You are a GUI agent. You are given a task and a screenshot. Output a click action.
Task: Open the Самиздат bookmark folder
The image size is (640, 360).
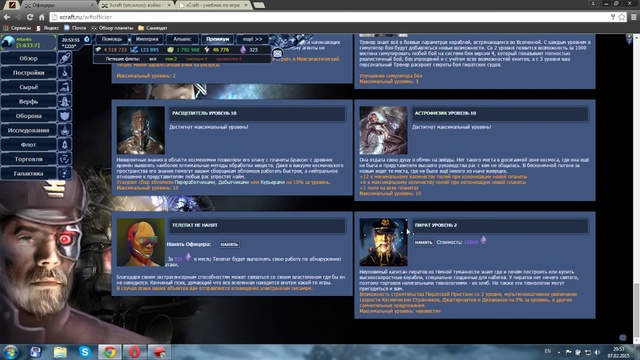(x=153, y=28)
